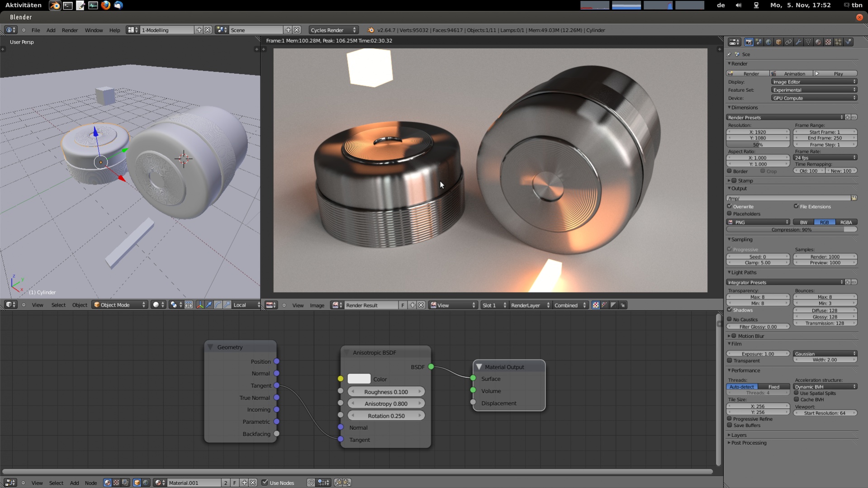Open the Device dropdown showing GPU Compute
Image resolution: width=868 pixels, height=488 pixels.
tap(814, 98)
